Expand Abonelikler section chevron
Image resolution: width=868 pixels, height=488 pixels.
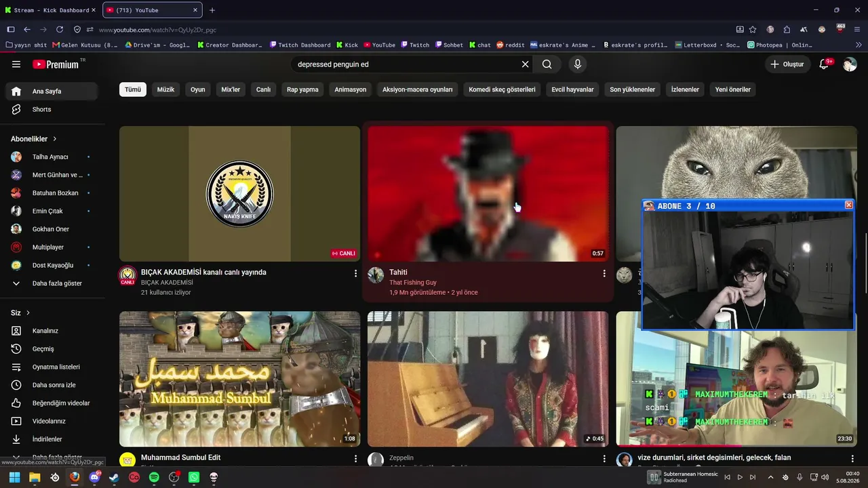click(x=55, y=139)
